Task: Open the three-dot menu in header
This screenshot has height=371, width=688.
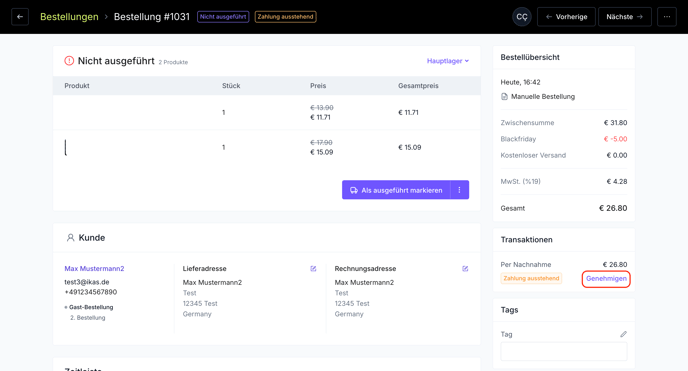Action: tap(666, 17)
